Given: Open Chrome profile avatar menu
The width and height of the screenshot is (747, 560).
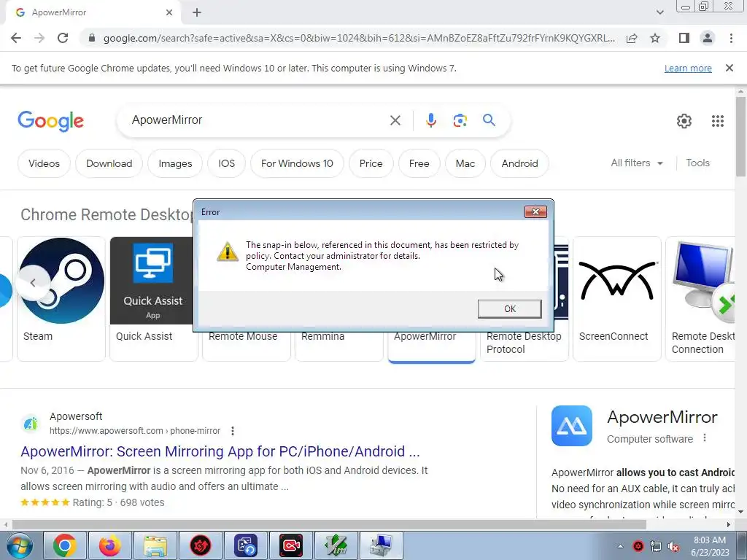Looking at the screenshot, I should click(708, 38).
